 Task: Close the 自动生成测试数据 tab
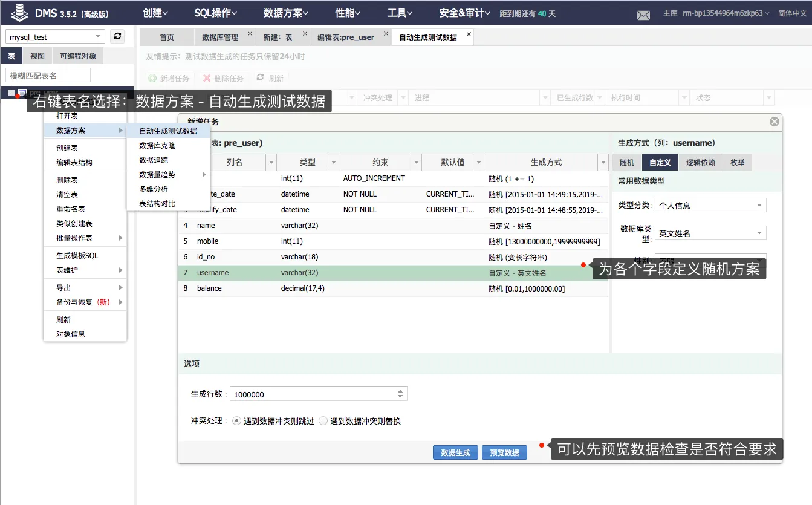pos(468,34)
